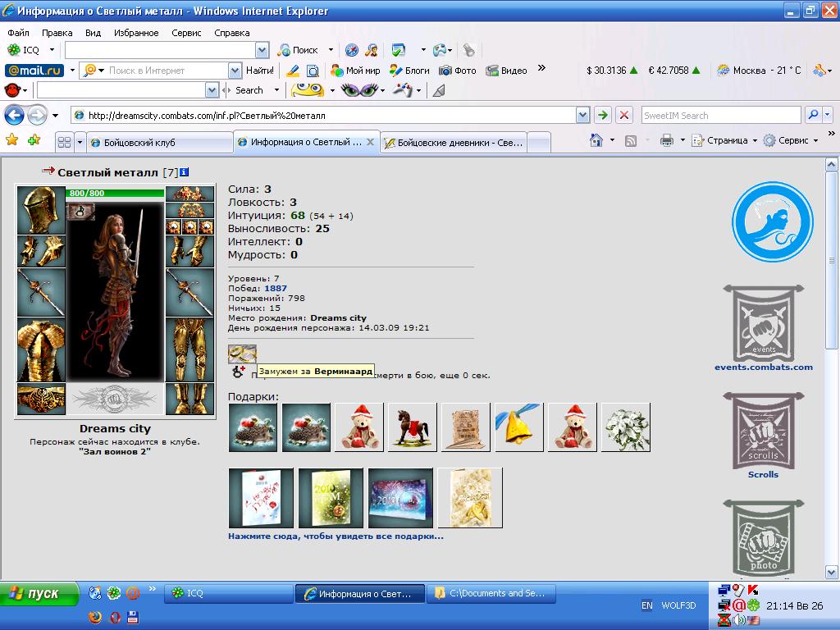840x630 pixels.
Task: Click the RSS feeds icon
Action: pos(631,141)
